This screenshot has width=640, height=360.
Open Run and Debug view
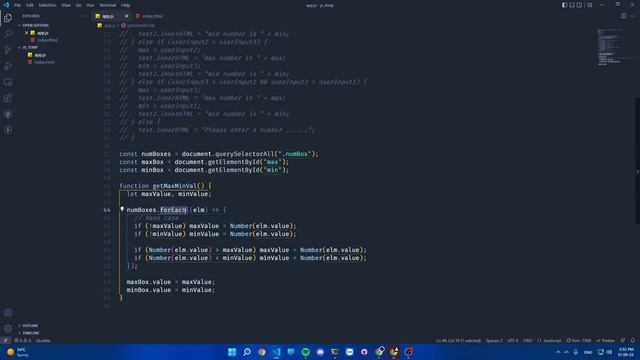(x=8, y=66)
